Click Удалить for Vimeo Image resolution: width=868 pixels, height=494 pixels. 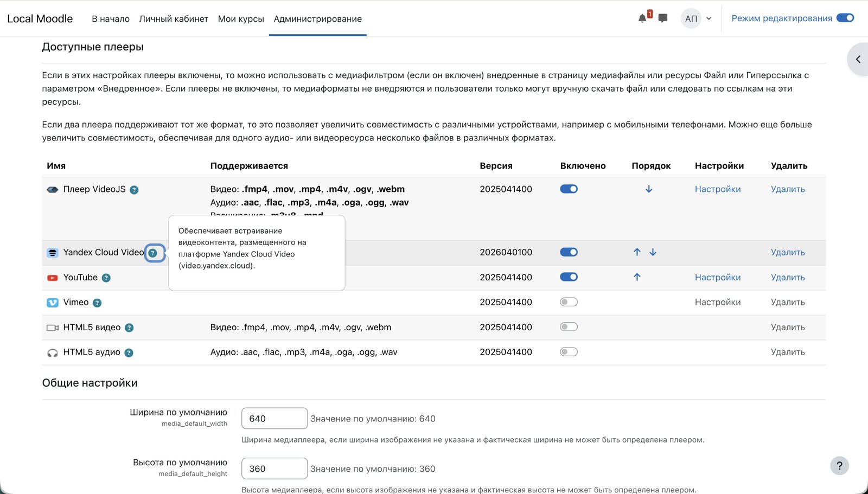point(788,302)
